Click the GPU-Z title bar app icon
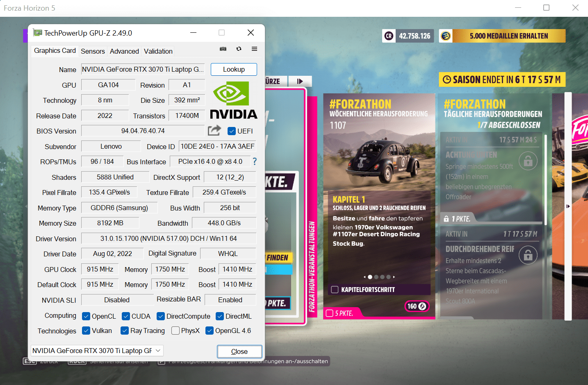Viewport: 588px width, 385px height. 38,33
